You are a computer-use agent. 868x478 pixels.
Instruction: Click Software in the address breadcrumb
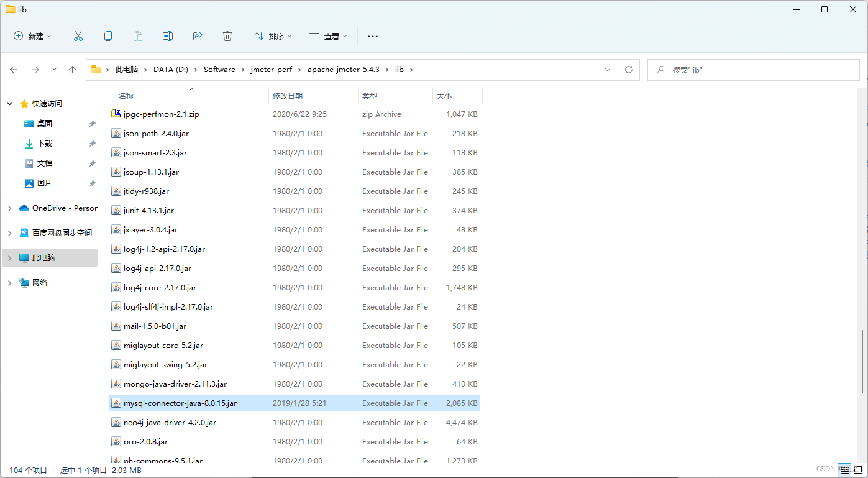coord(219,70)
